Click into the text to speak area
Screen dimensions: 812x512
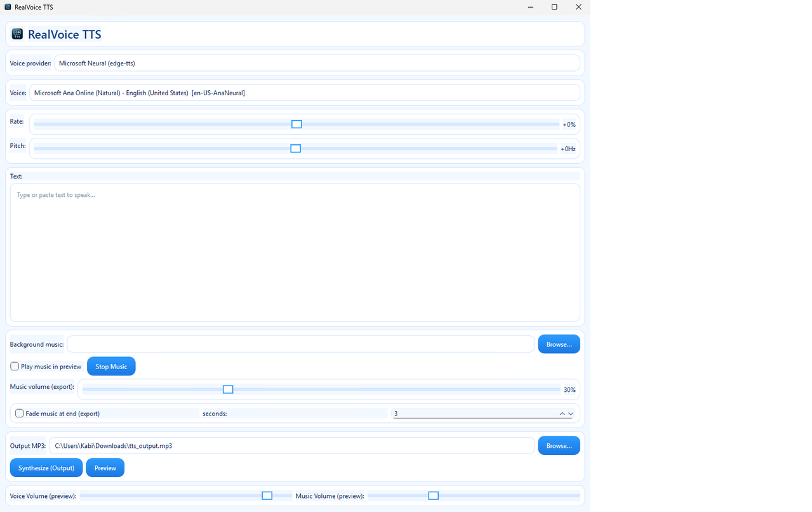point(295,252)
